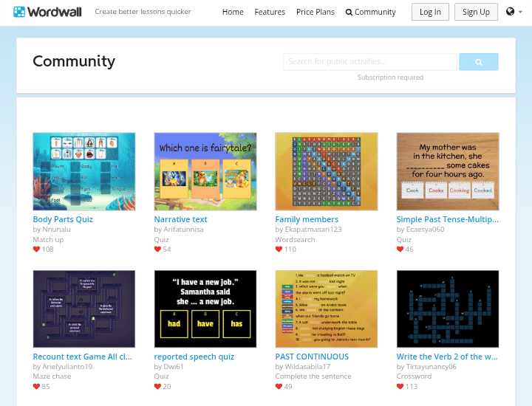
Task: Select author text 'by Ariefyulianto19'
Action: (x=63, y=367)
